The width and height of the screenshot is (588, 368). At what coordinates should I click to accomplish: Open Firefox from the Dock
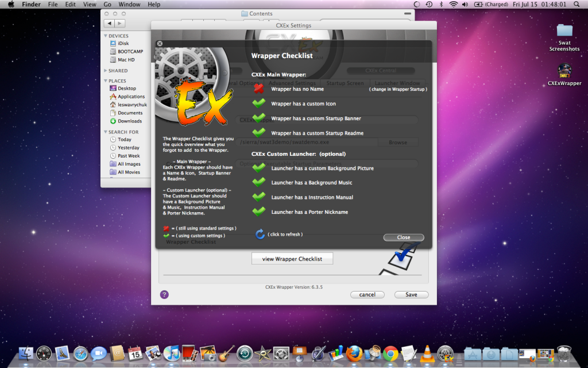pos(354,354)
